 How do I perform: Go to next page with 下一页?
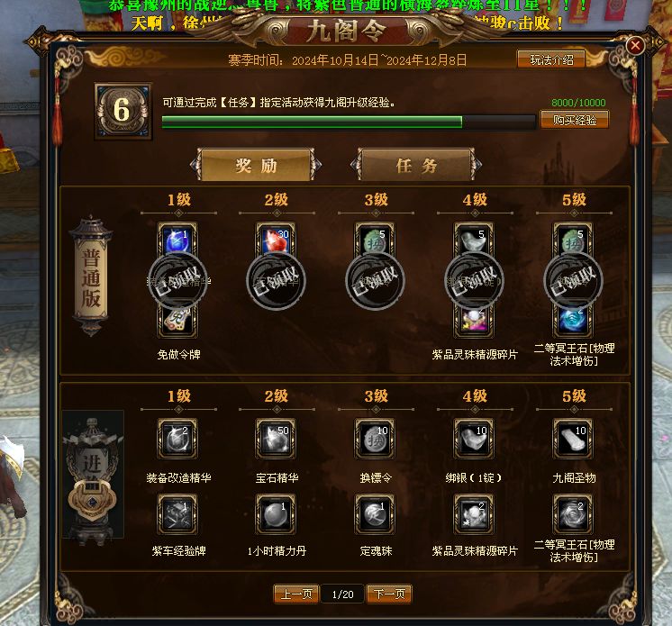point(389,594)
